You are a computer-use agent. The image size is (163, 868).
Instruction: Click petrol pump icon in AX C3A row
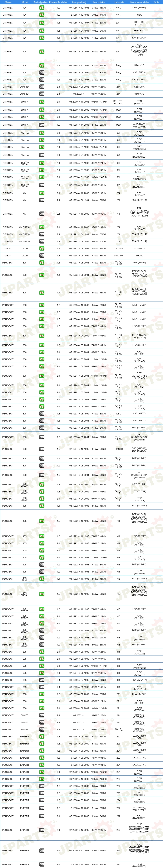coord(42,15)
